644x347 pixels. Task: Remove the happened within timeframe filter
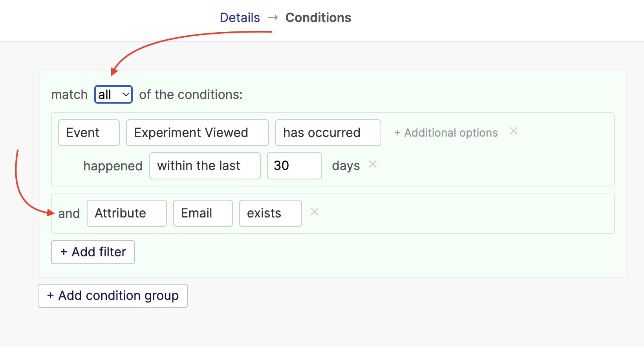(x=373, y=164)
